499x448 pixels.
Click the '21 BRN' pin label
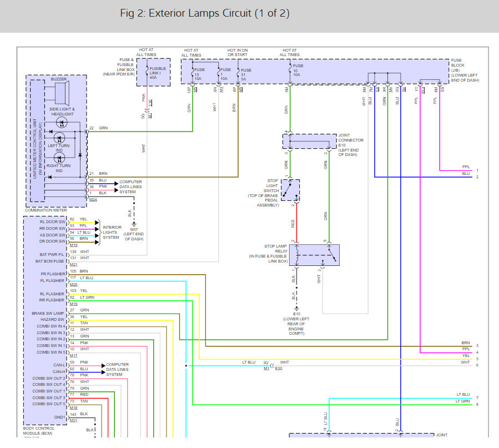pyautogui.click(x=98, y=173)
